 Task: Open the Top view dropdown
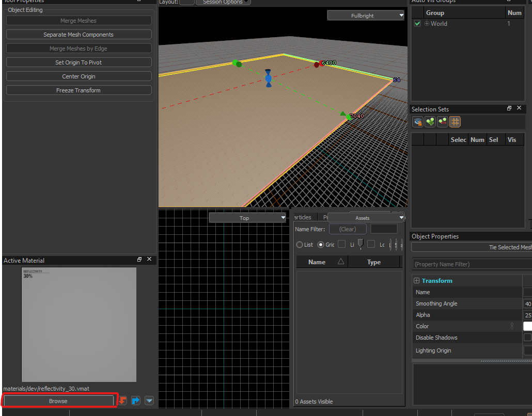(x=247, y=218)
